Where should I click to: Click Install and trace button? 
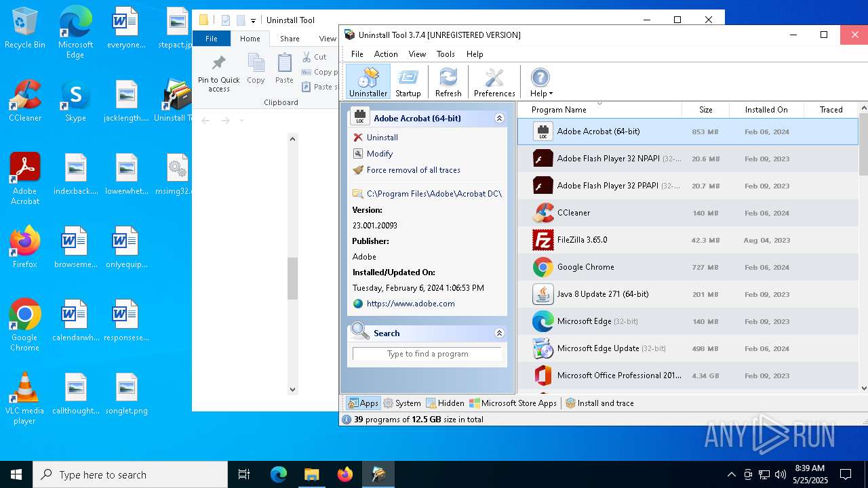pos(600,403)
